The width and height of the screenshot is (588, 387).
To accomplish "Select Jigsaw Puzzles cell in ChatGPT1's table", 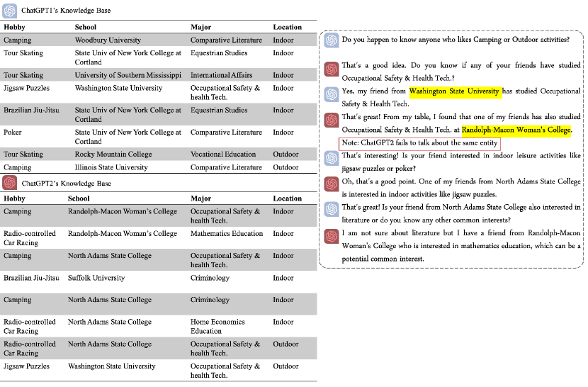I will (x=26, y=88).
